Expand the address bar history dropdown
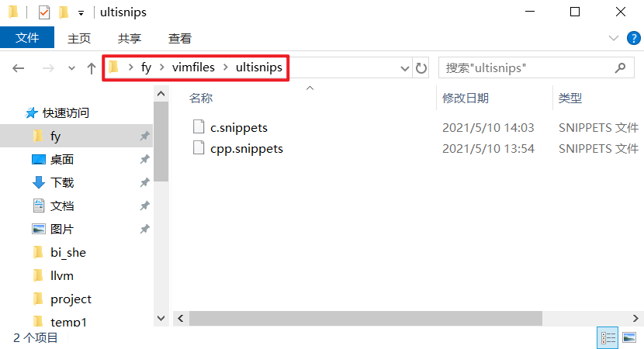This screenshot has height=349, width=644. click(404, 68)
